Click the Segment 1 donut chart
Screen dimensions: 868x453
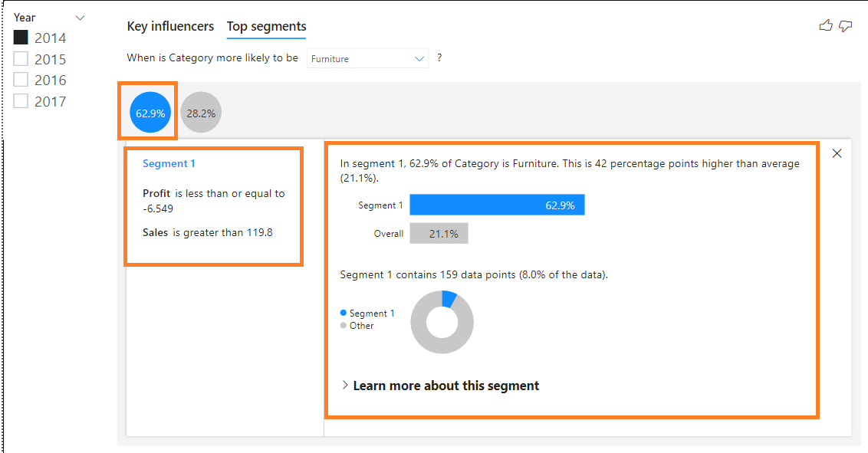pyautogui.click(x=442, y=323)
